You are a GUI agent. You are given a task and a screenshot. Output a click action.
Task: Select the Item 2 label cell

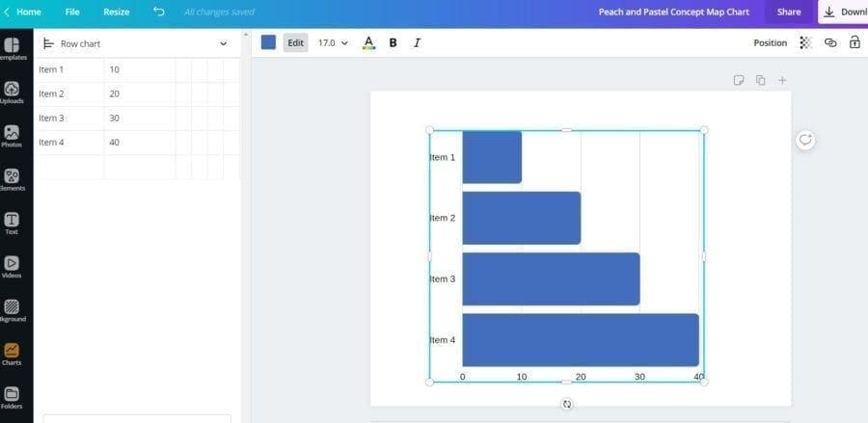pyautogui.click(x=69, y=94)
